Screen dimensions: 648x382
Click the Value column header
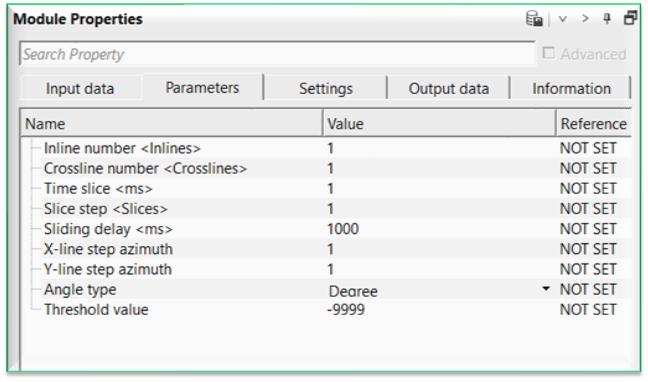[439, 124]
